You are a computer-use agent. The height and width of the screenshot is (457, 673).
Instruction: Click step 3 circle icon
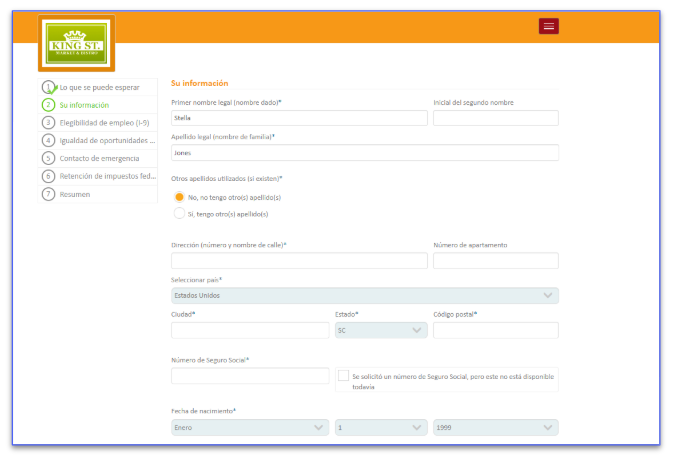click(48, 123)
